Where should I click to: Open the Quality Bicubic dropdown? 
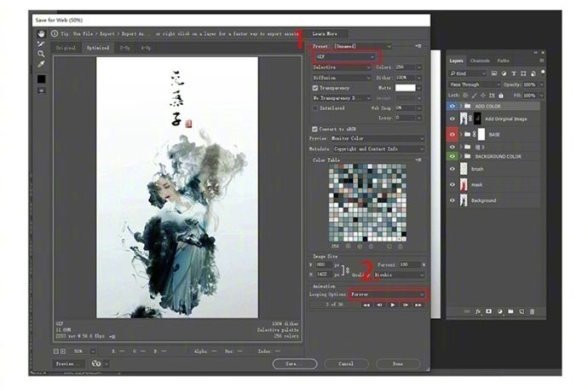point(399,275)
